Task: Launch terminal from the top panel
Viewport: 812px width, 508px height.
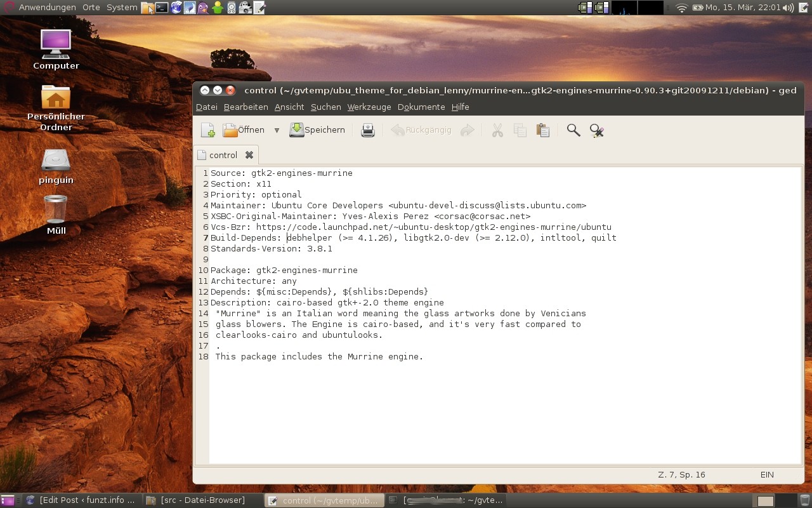Action: [162, 8]
